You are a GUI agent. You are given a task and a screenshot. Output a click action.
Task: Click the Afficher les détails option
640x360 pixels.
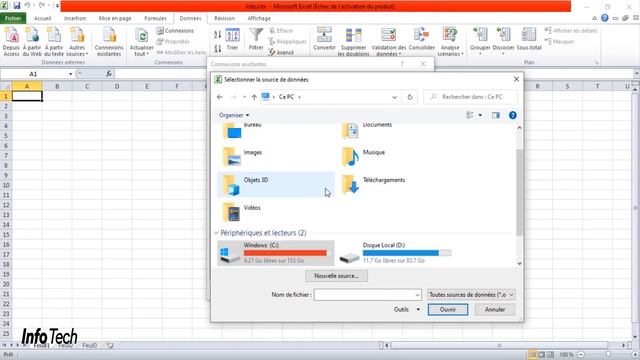click(571, 31)
